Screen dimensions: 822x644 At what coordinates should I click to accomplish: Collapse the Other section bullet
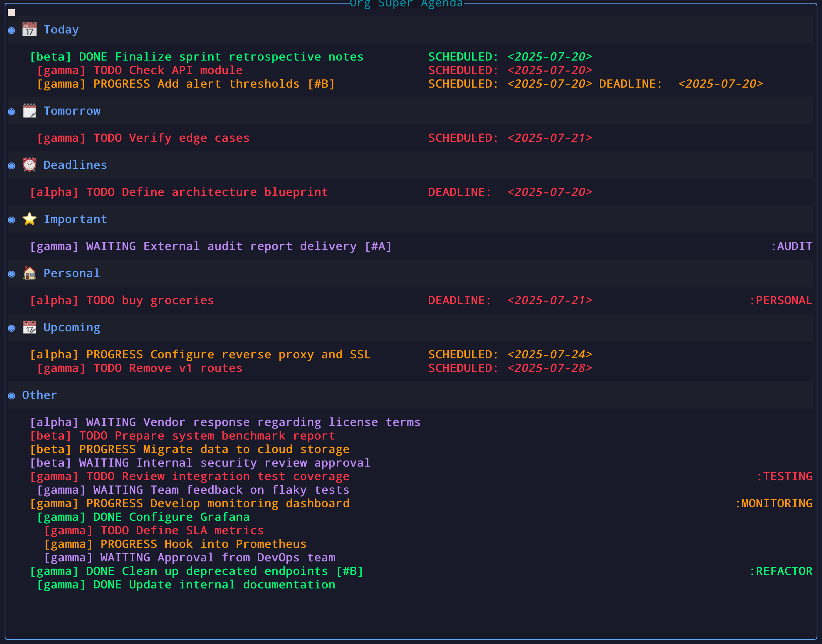(11, 395)
